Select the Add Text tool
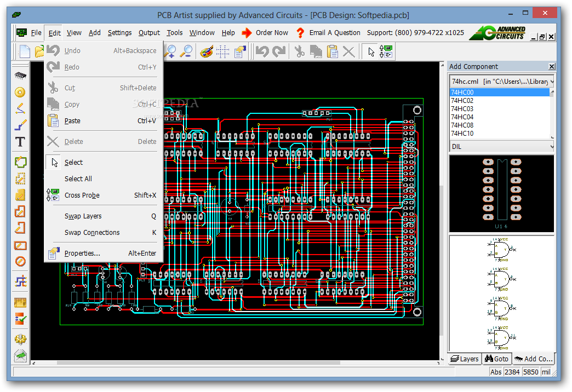The height and width of the screenshot is (392, 572). tap(20, 141)
